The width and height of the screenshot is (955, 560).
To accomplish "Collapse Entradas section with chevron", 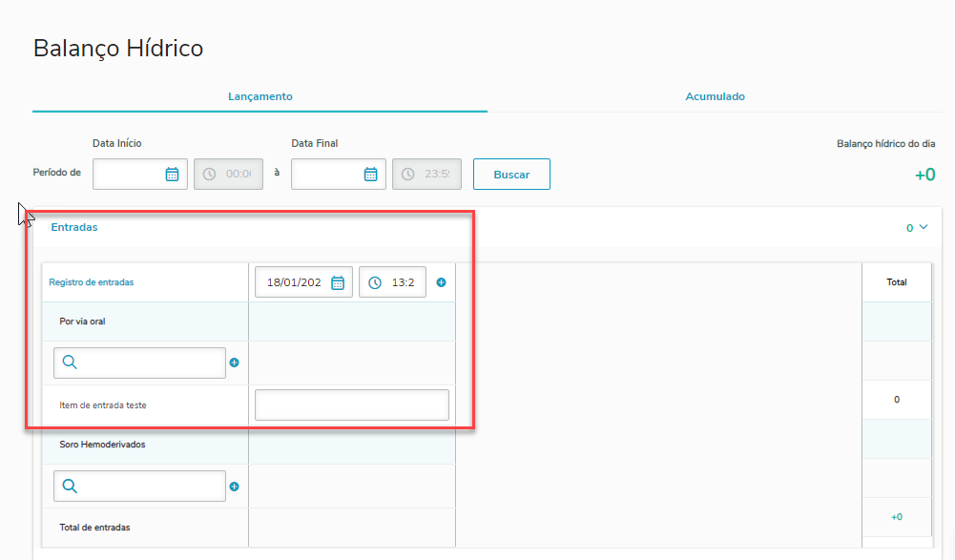I will click(x=924, y=227).
